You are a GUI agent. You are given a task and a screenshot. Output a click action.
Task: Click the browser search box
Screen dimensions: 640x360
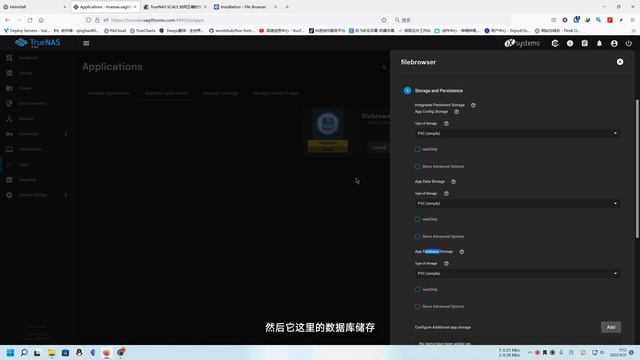click(451, 20)
